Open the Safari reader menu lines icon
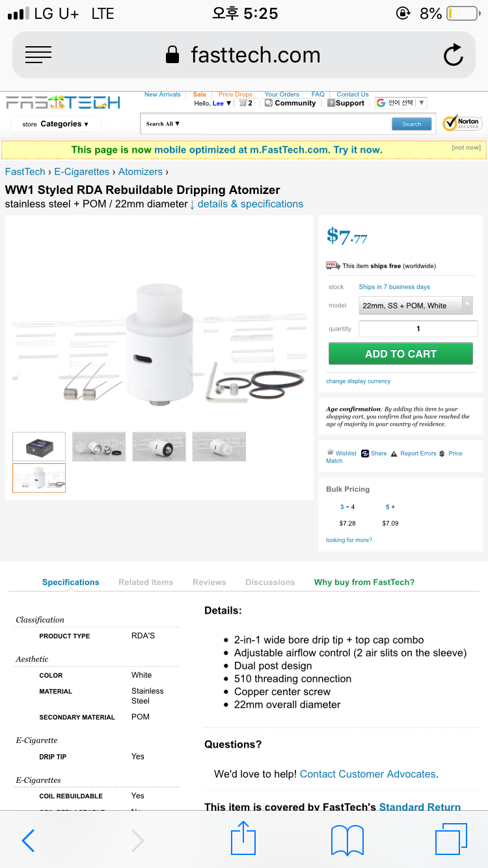The height and width of the screenshot is (868, 488). (38, 55)
